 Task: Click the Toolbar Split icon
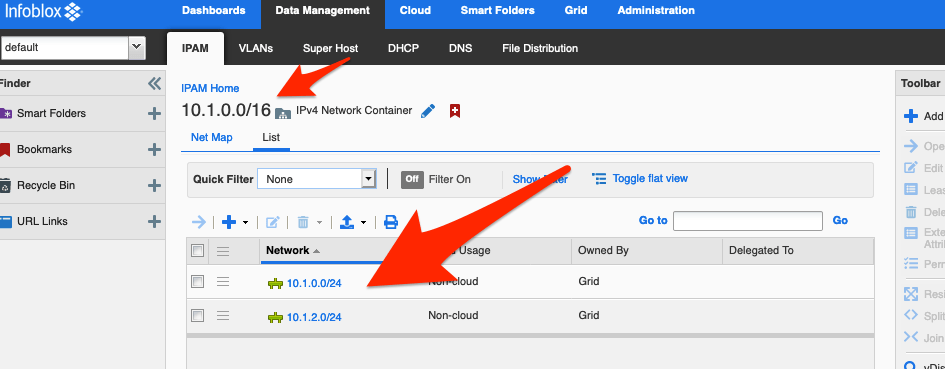(911, 315)
